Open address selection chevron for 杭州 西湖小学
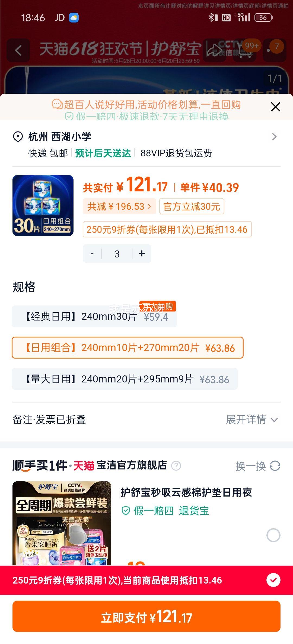This screenshot has width=293, height=644. 274,137
